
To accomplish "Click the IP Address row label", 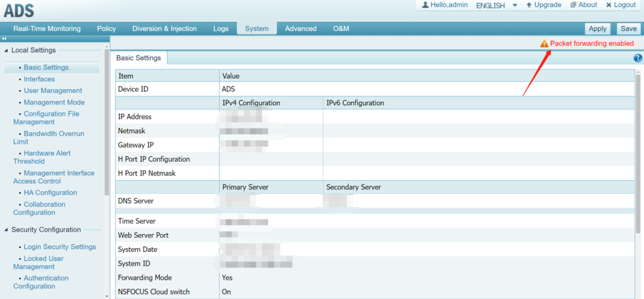I will [x=135, y=117].
